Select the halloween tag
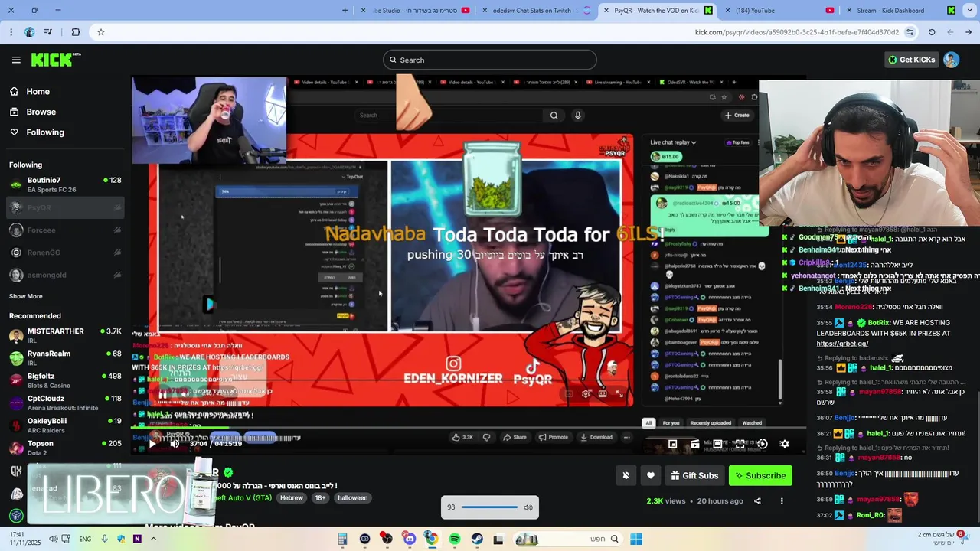 coord(353,497)
